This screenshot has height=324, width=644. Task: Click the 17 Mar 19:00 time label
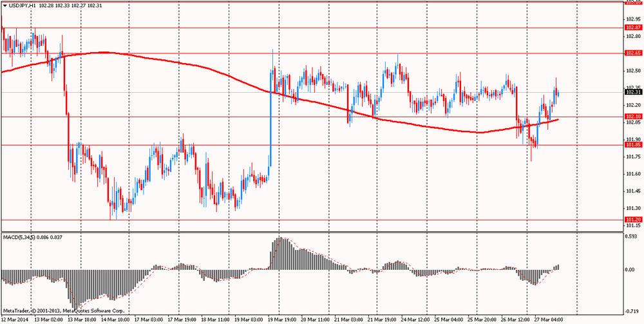click(182, 319)
